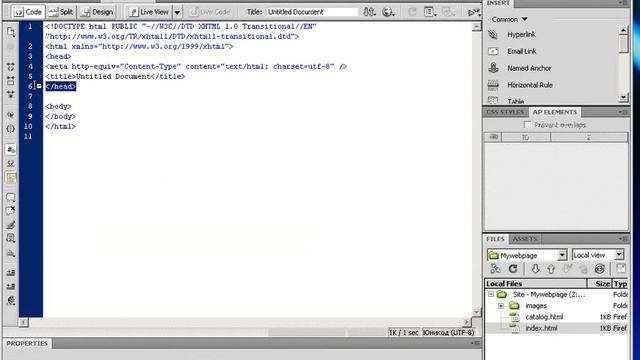Switch to the CSS Styles tab
The height and width of the screenshot is (360, 640).
point(505,112)
